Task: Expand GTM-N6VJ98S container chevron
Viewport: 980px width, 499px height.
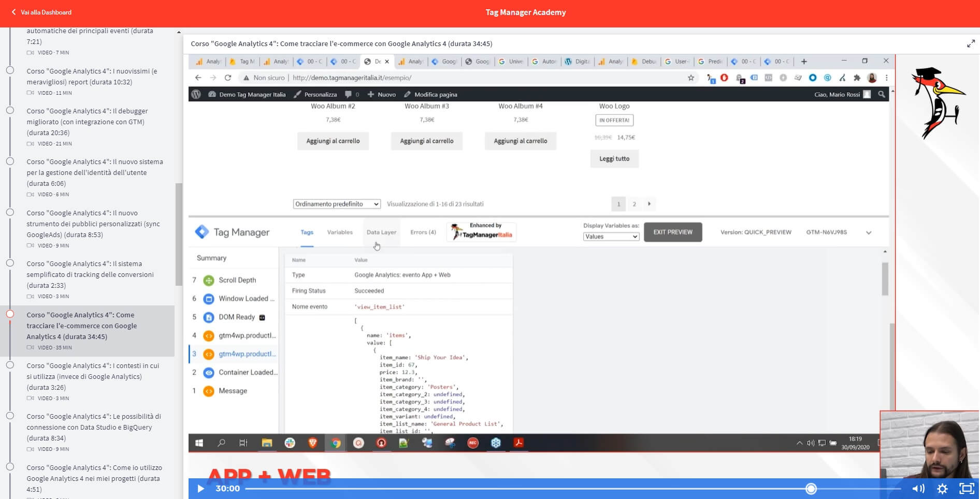Action: click(x=869, y=232)
